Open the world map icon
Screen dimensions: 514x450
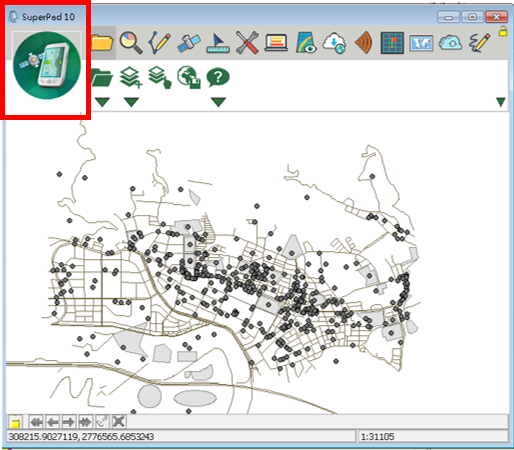point(421,43)
